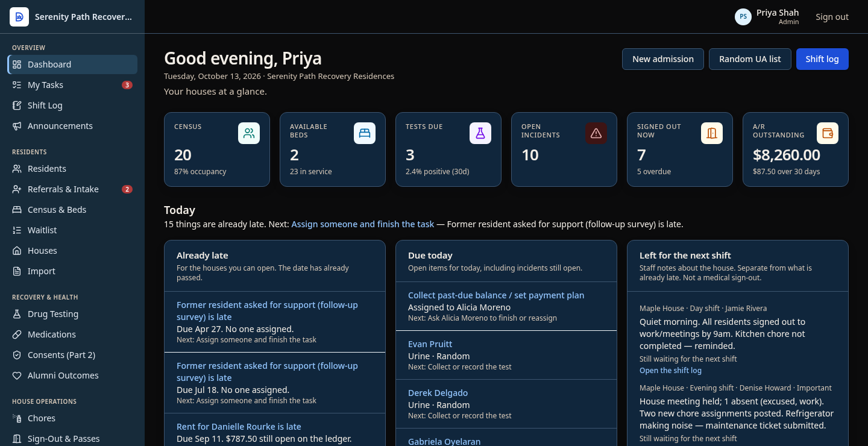This screenshot has height=446, width=868.
Task: Click the blue Shift log button
Action: pos(822,59)
